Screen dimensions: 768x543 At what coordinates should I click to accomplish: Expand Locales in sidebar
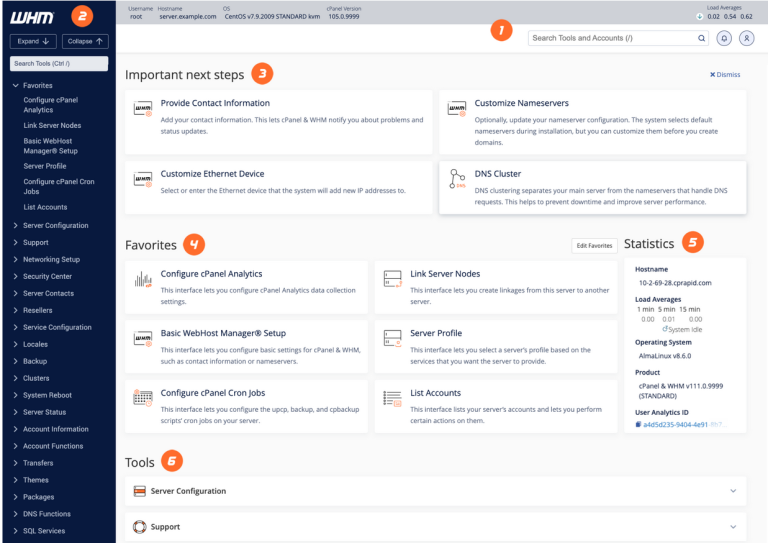(16, 344)
